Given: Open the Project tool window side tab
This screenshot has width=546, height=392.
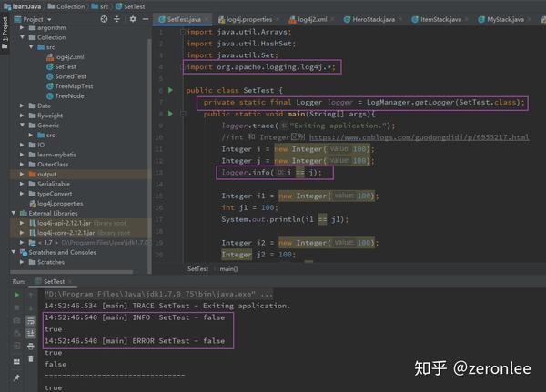Looking at the screenshot, I should point(5,33).
